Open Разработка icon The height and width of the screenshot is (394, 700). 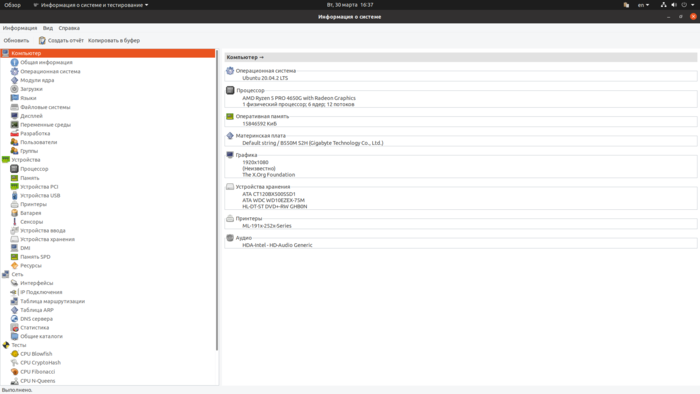14,133
